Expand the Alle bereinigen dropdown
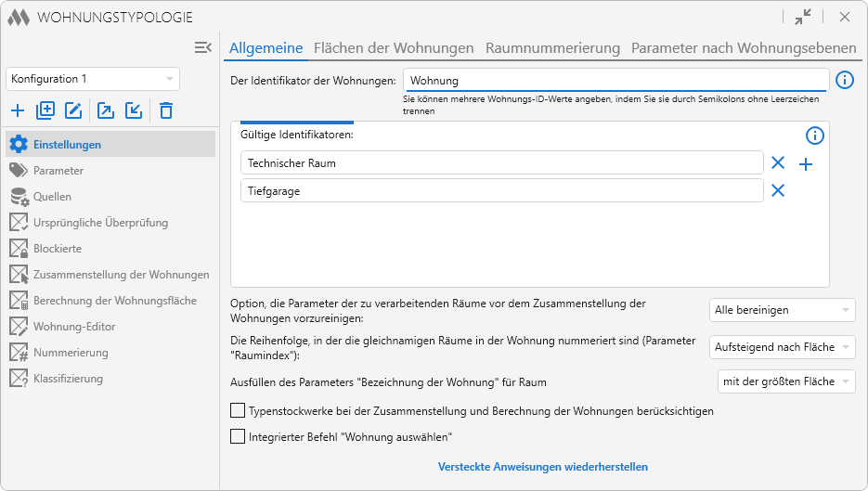Screen dimensions: 868x491 click(782, 310)
